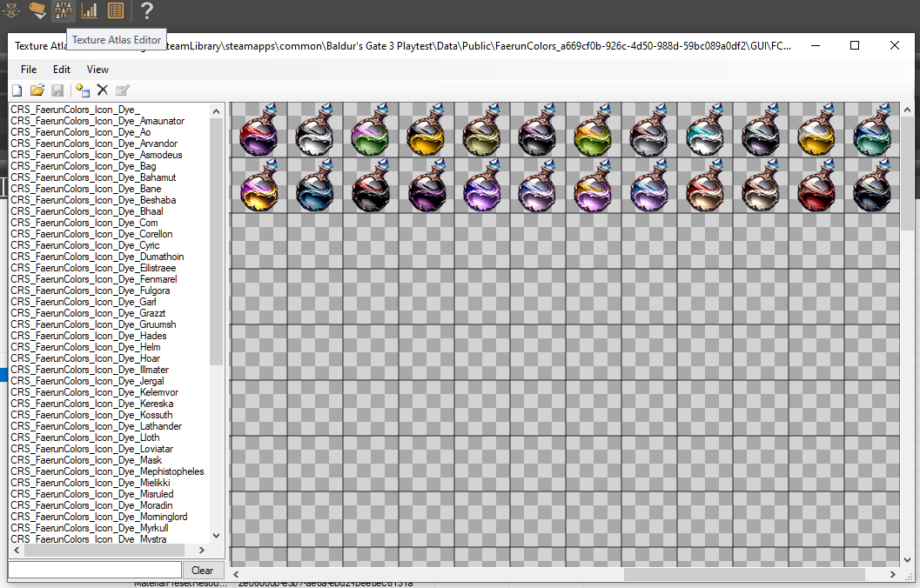Image resolution: width=920 pixels, height=588 pixels.
Task: Click the help question mark icon
Action: 147,10
